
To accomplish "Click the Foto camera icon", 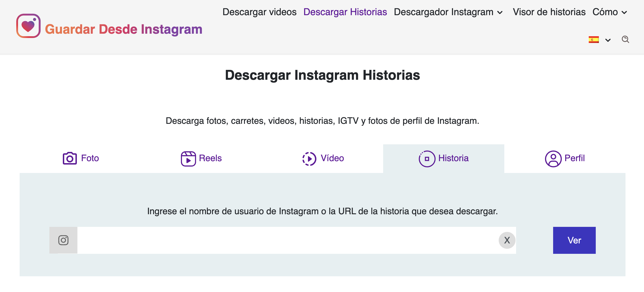I will 70,158.
